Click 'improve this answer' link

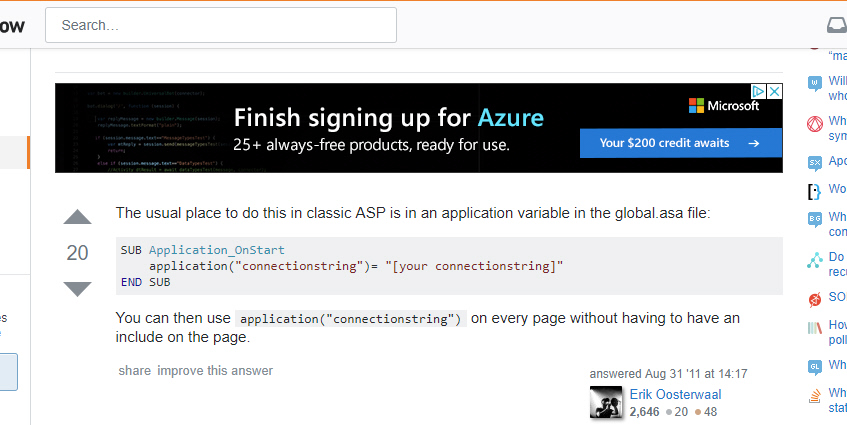[x=215, y=371]
